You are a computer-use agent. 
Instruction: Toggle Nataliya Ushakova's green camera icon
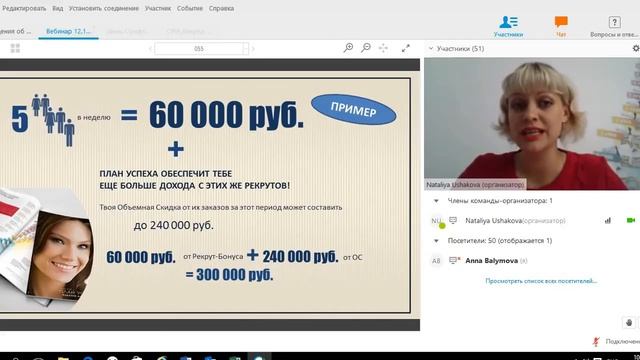point(631,220)
